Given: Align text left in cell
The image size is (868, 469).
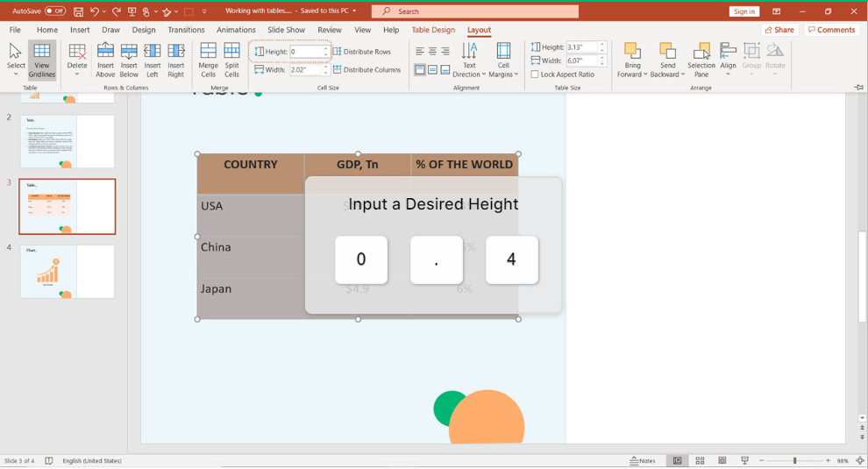Looking at the screenshot, I should click(x=420, y=52).
